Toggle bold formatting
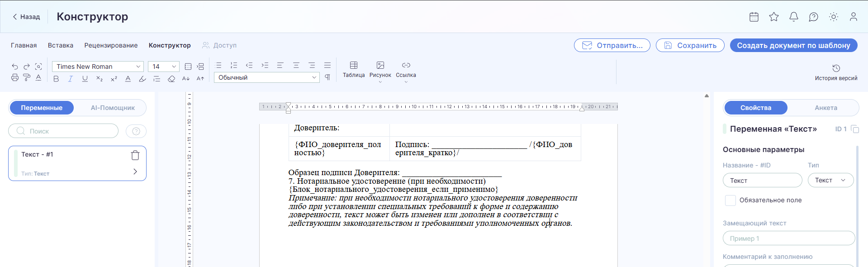This screenshot has width=868, height=267. tap(56, 79)
